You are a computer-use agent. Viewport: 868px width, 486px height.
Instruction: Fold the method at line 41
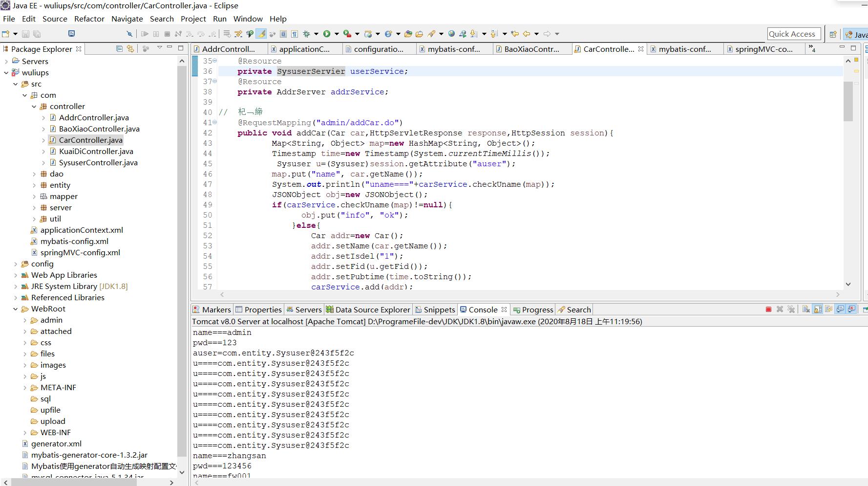[x=214, y=123]
